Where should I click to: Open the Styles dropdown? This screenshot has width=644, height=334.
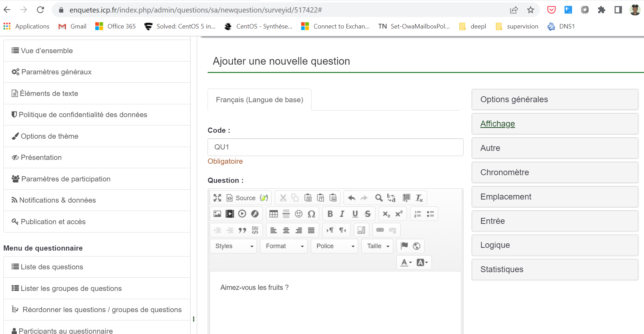tap(233, 246)
